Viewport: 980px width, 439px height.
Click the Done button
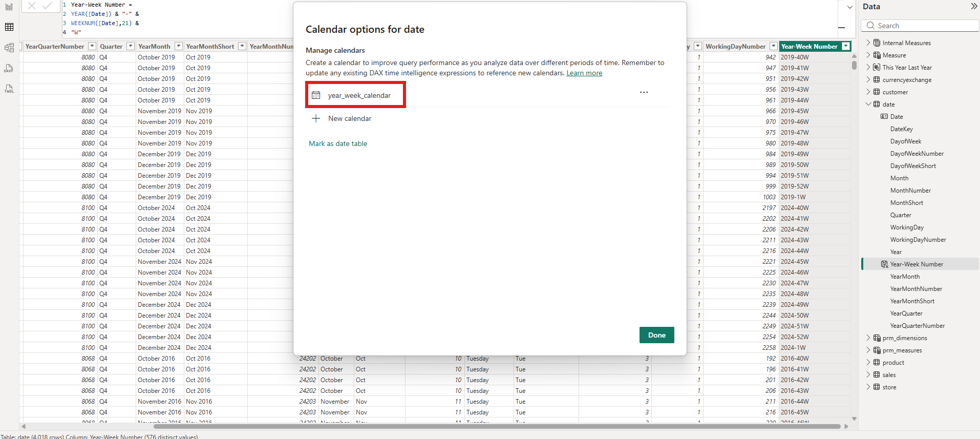(x=657, y=335)
